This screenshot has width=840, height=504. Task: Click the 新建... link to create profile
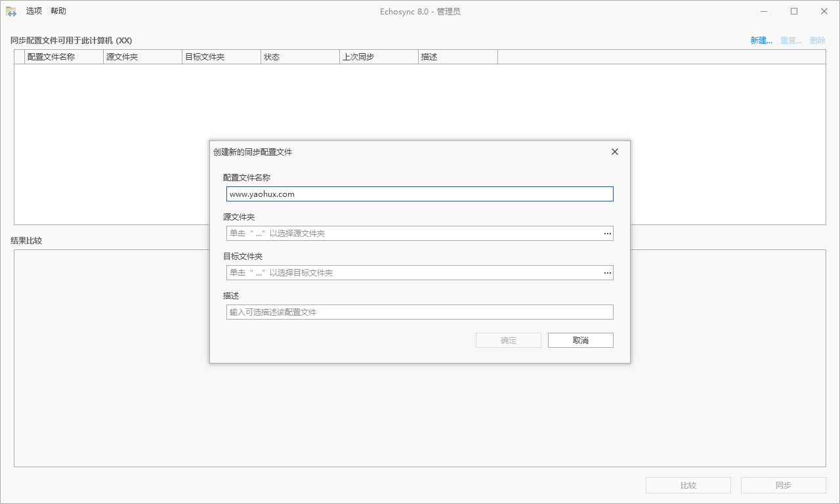pos(761,40)
